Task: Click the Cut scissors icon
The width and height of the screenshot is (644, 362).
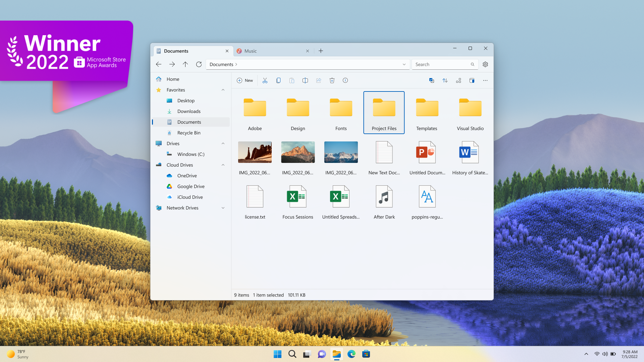Action: [265, 80]
